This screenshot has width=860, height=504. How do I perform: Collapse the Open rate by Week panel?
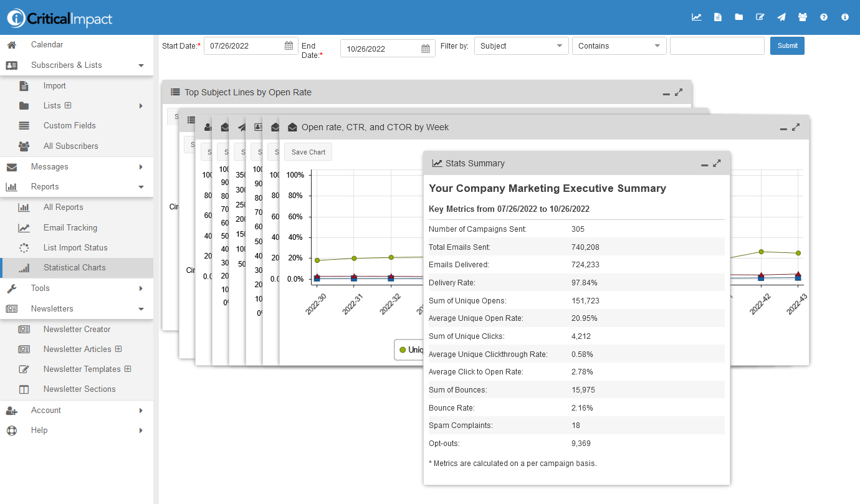point(783,128)
